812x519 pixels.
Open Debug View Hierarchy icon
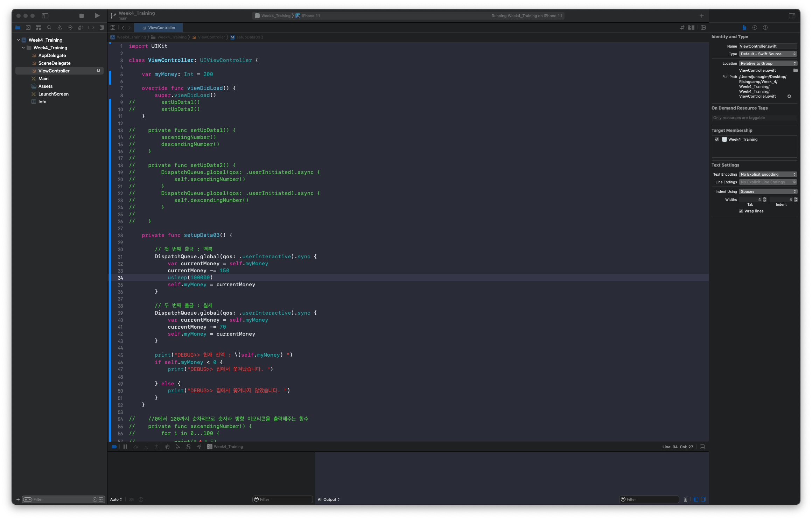coord(167,447)
